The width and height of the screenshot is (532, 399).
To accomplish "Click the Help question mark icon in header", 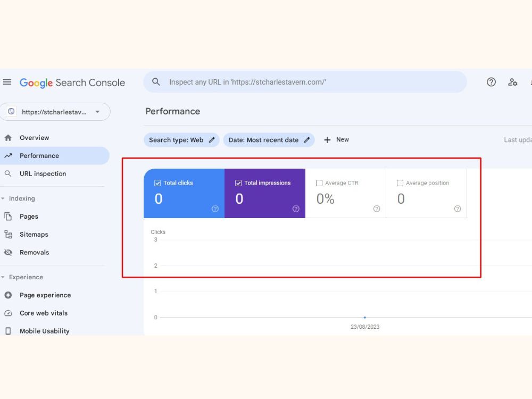I will coord(491,82).
